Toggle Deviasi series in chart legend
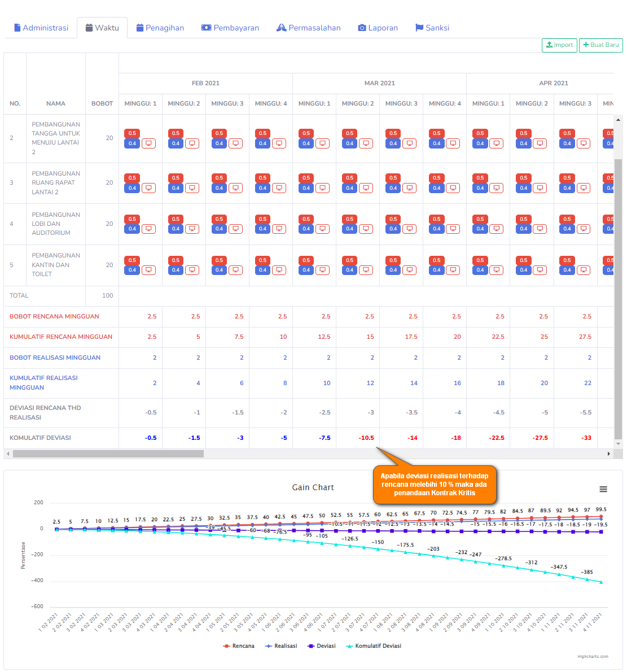 (x=322, y=646)
